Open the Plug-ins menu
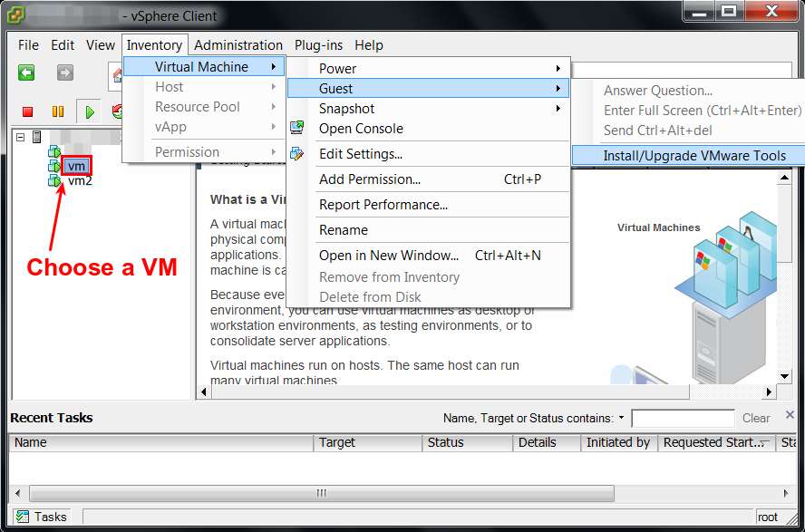Screen dimensions: 805x532 click(x=318, y=45)
